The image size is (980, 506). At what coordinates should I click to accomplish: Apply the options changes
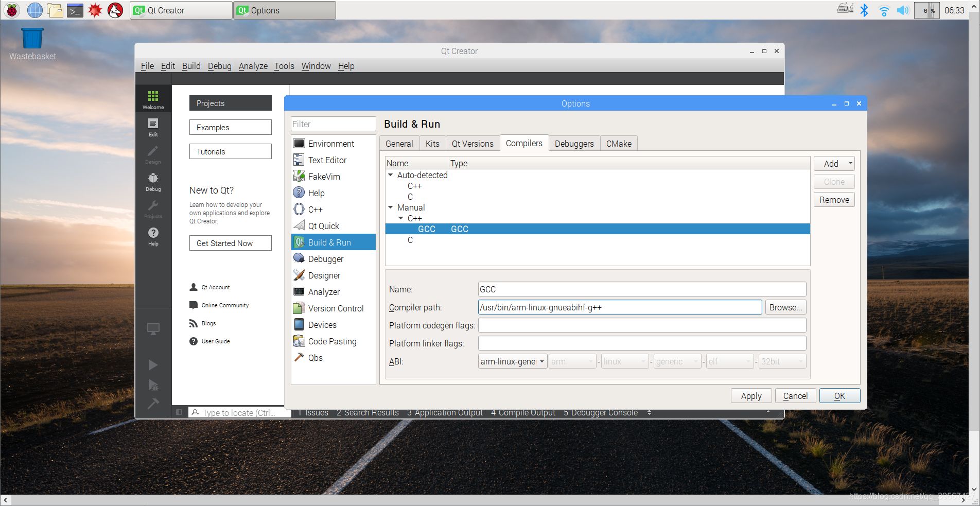(751, 396)
